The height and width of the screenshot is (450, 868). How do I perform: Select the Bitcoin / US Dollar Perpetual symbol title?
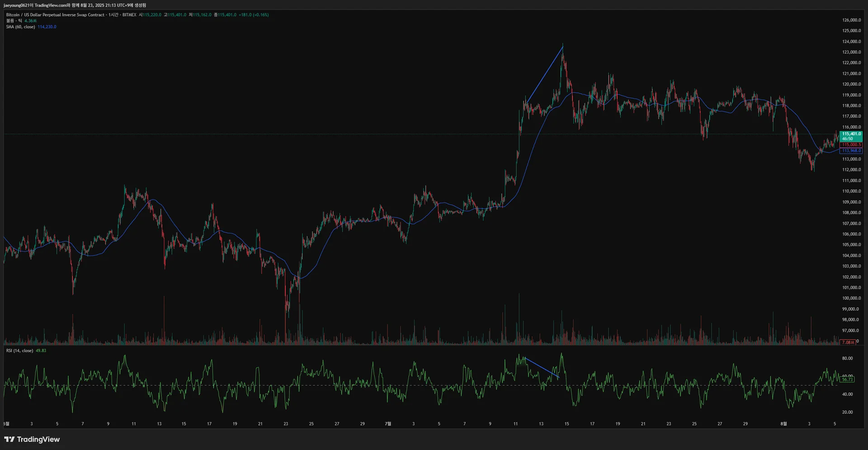55,15
